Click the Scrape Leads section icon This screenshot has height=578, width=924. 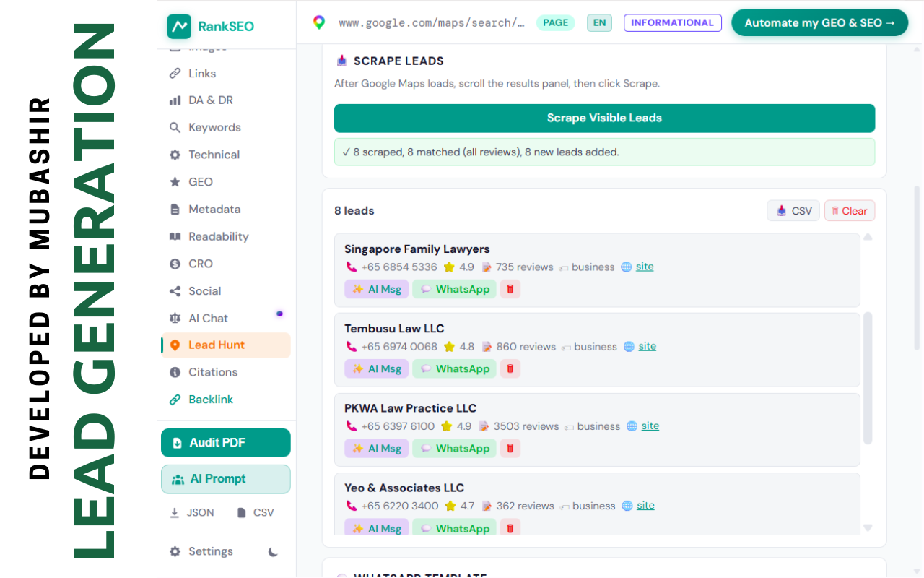(341, 61)
